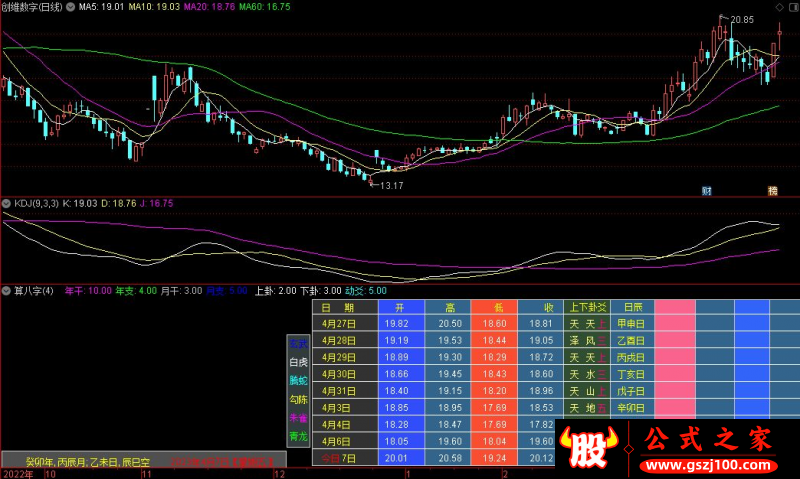Collapse the KDJ(9,3,3) indicator panel arrow
Screen dimensions: 800x479
pyautogui.click(x=7, y=203)
